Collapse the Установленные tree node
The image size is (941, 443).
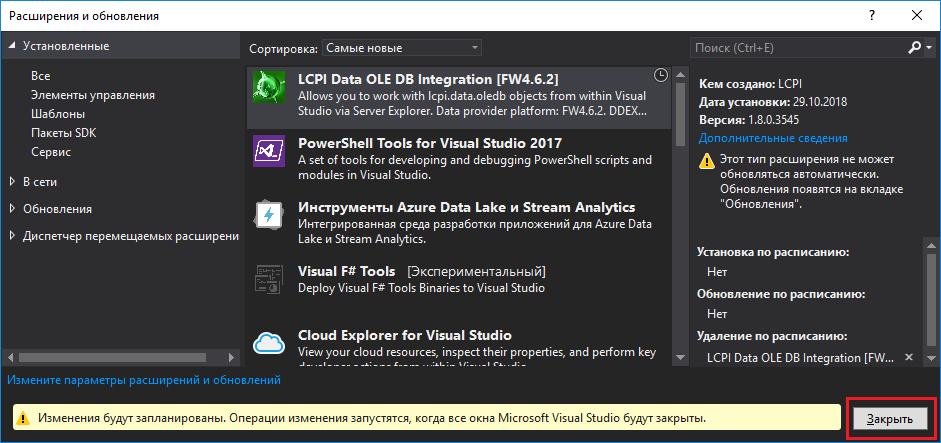13,46
